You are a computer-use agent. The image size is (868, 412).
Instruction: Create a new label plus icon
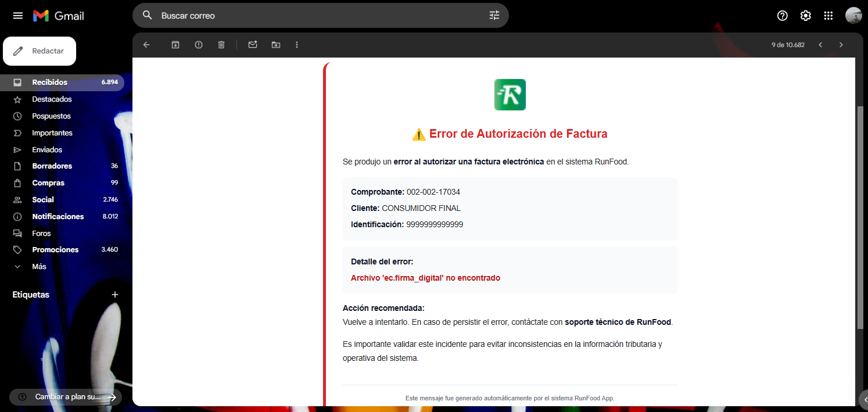[115, 295]
